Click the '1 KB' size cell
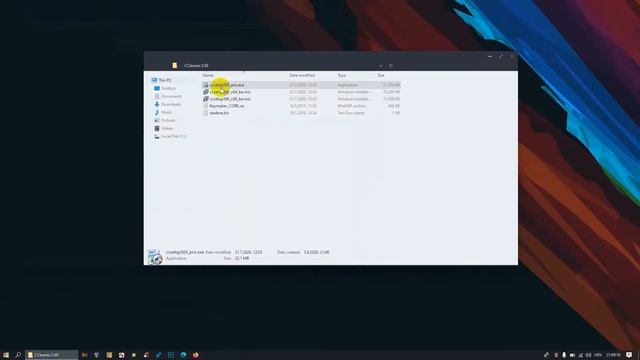640x360 pixels. pos(396,113)
